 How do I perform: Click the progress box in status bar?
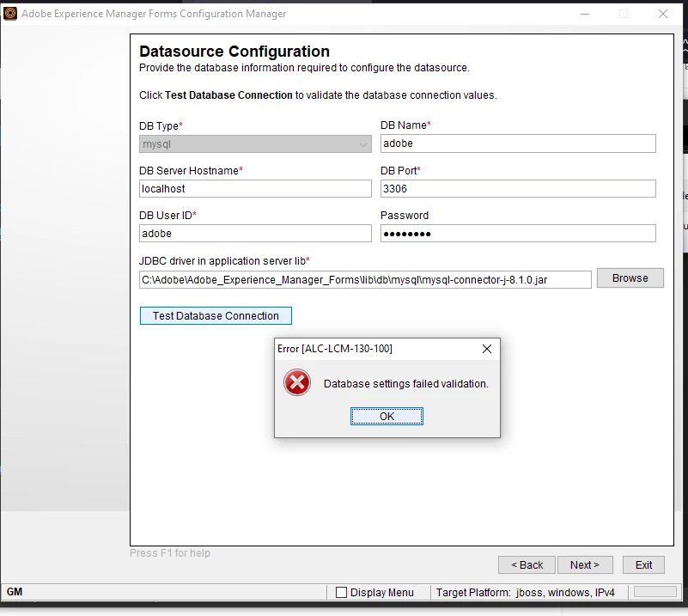tap(655, 591)
